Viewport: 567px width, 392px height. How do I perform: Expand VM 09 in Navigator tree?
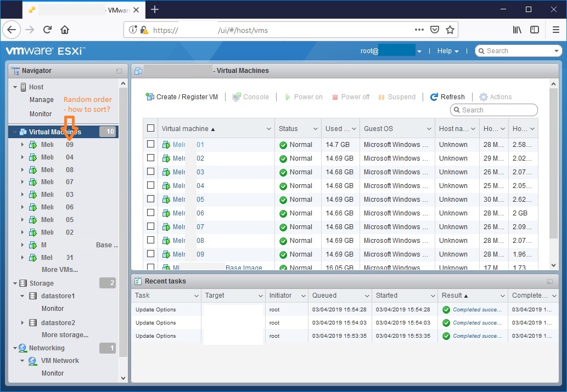23,145
